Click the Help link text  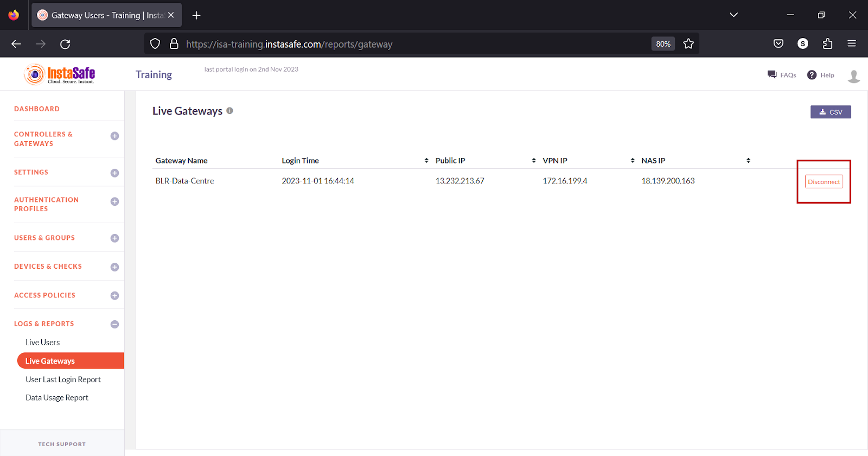tap(827, 75)
